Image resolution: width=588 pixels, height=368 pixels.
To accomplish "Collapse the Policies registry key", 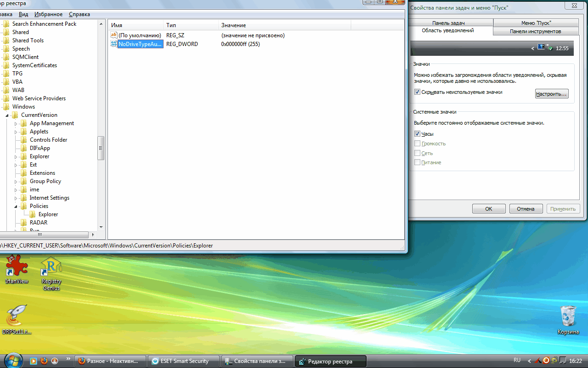I will (16, 206).
